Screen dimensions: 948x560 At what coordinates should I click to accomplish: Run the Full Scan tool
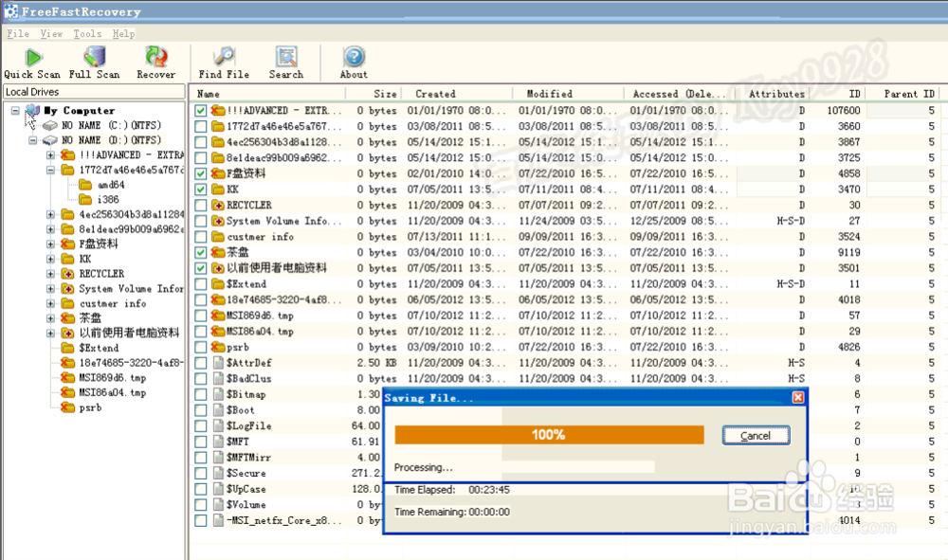[94, 63]
